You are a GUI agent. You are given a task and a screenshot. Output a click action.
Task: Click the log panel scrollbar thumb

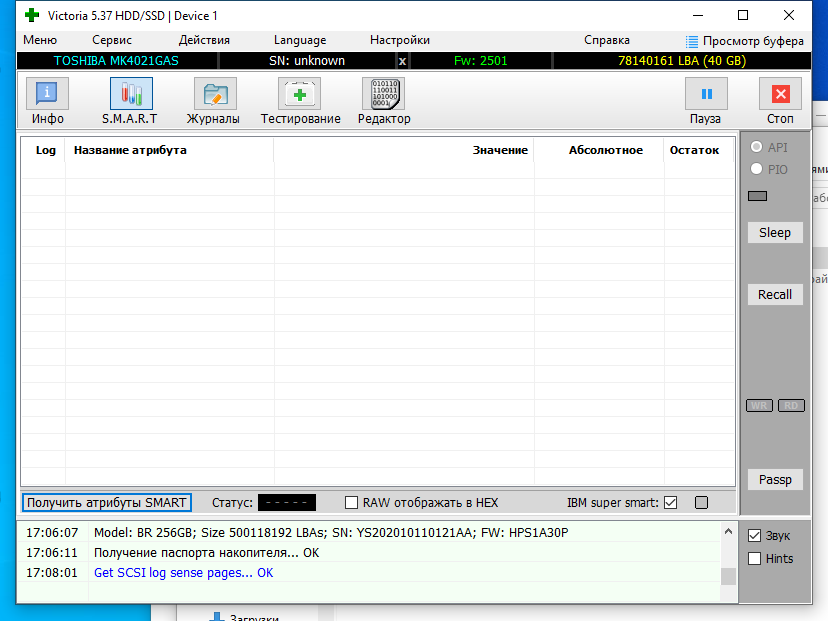[728, 576]
